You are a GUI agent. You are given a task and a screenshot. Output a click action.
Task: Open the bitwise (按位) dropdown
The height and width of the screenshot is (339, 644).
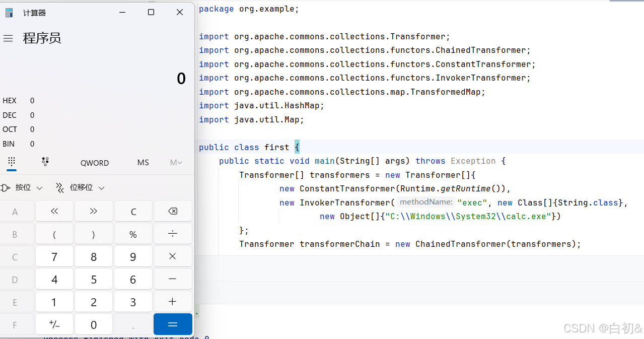click(x=22, y=188)
